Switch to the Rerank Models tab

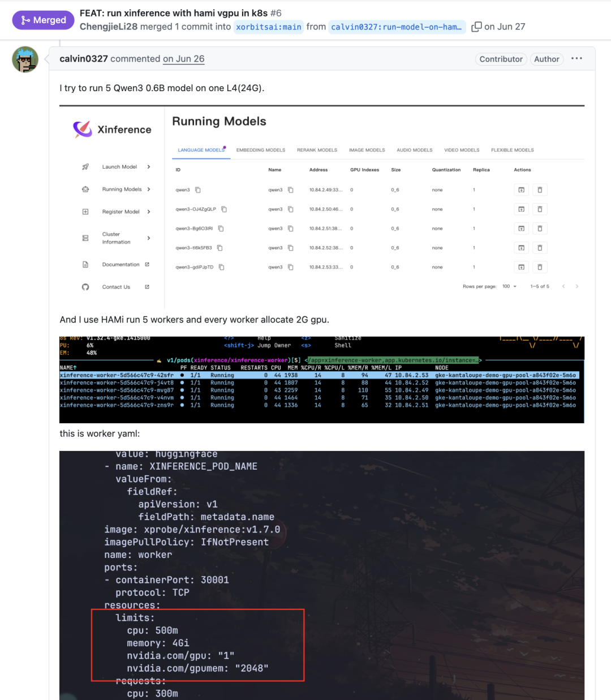pyautogui.click(x=317, y=150)
